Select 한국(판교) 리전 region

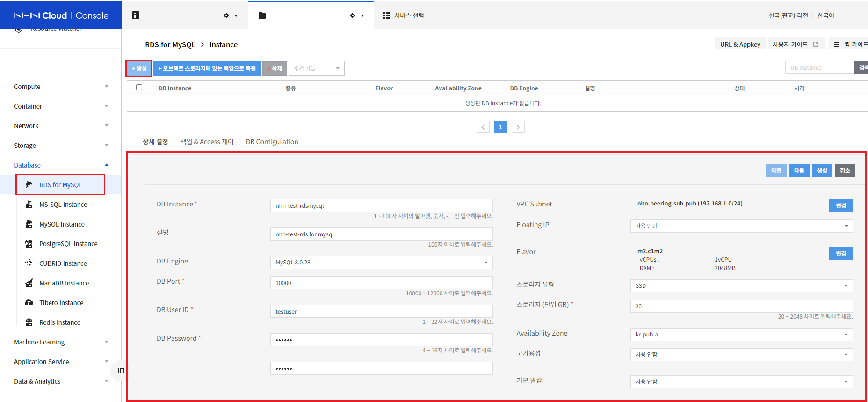point(788,15)
